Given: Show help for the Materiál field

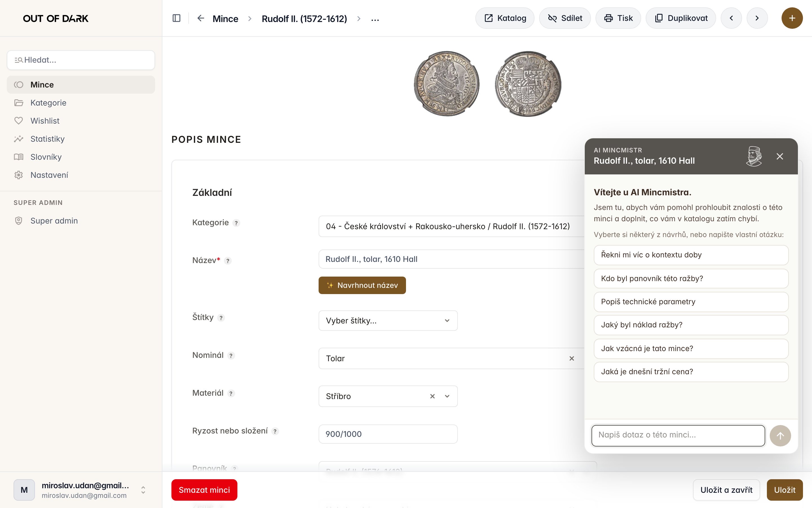Looking at the screenshot, I should (x=231, y=393).
